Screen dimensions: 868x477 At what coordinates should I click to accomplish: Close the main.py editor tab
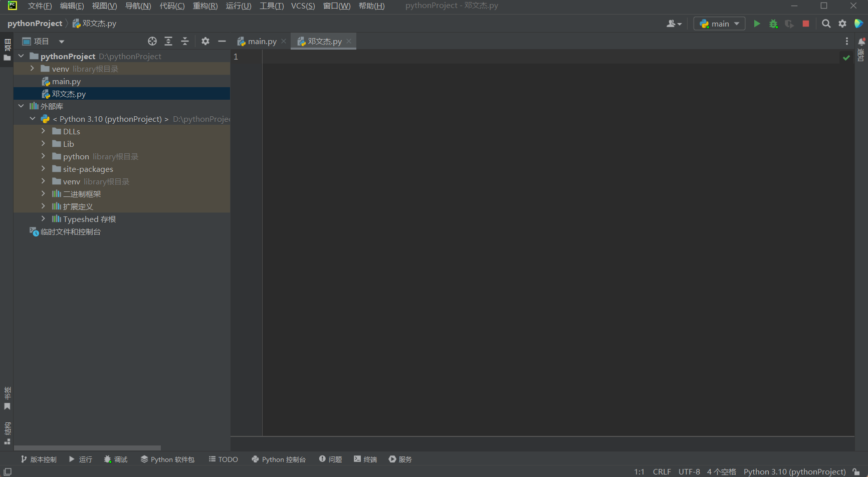point(284,41)
